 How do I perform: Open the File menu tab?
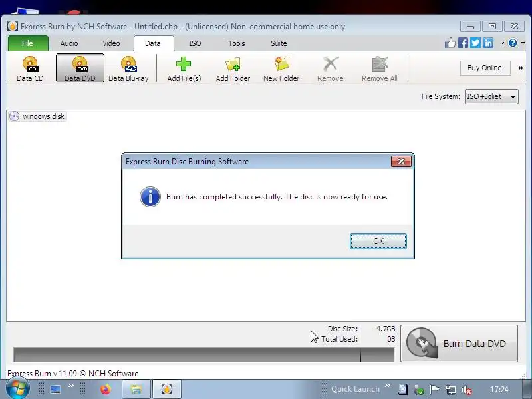click(27, 43)
